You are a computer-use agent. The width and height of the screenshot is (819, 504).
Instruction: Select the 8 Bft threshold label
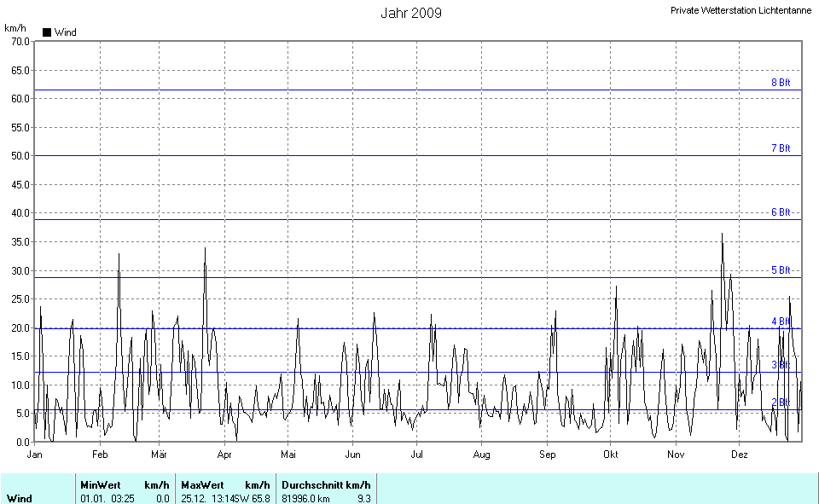pos(781,83)
